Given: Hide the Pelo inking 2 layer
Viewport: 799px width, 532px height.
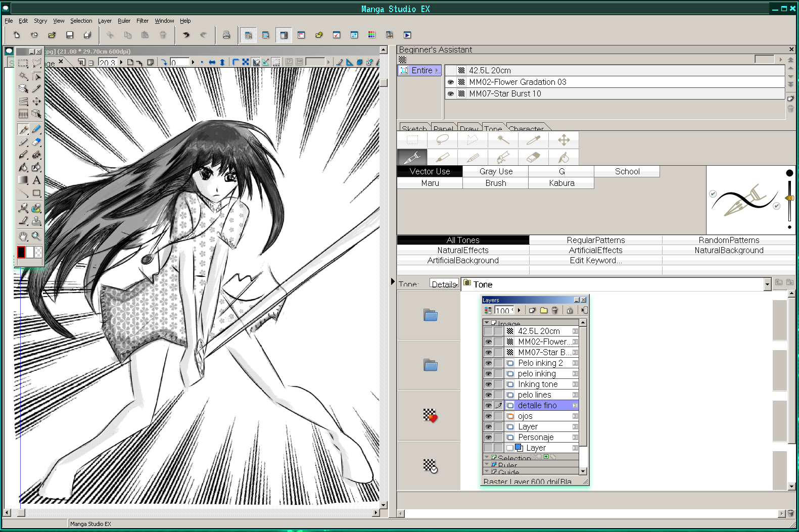Looking at the screenshot, I should click(x=488, y=363).
